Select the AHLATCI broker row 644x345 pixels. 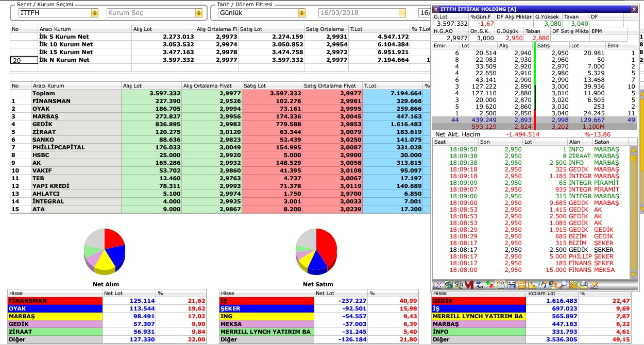tap(221, 194)
